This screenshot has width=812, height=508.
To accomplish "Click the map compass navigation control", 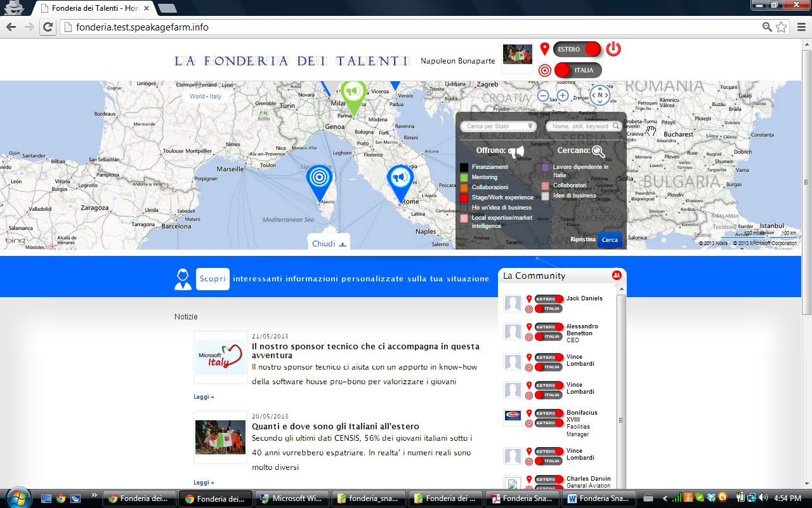I will [x=599, y=96].
